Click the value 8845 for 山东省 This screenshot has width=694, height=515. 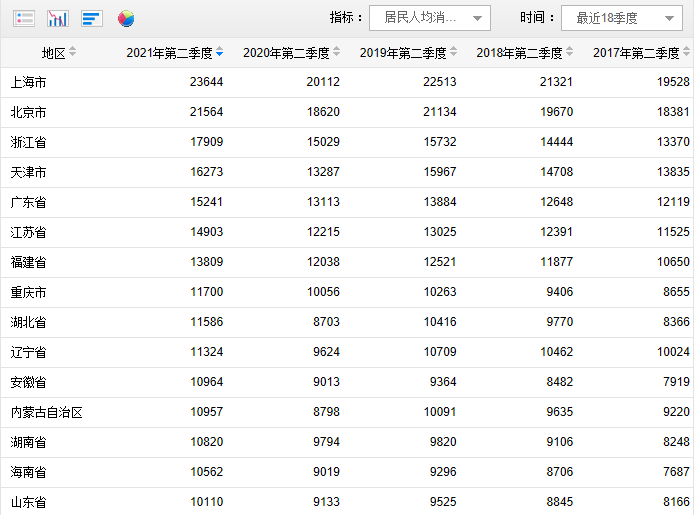tap(559, 502)
